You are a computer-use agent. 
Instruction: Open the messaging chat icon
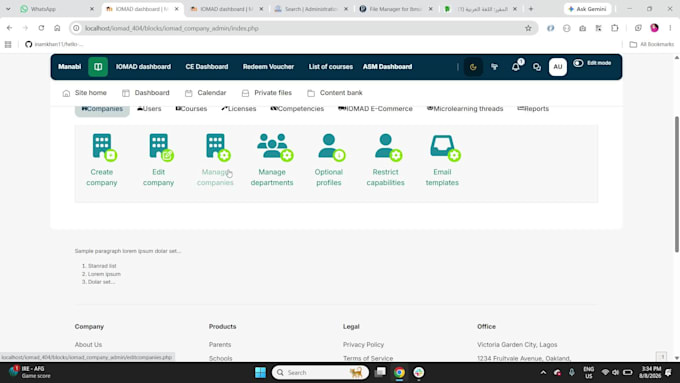click(537, 67)
